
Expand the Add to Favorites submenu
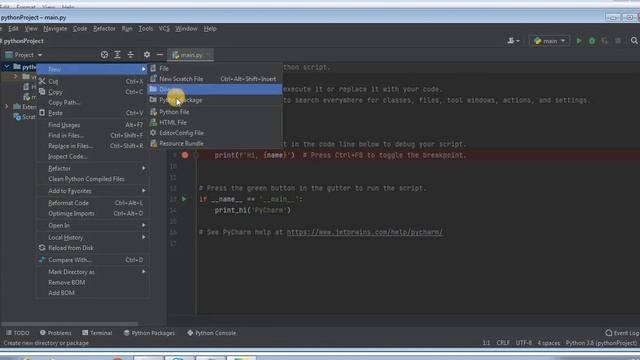pyautogui.click(x=93, y=191)
